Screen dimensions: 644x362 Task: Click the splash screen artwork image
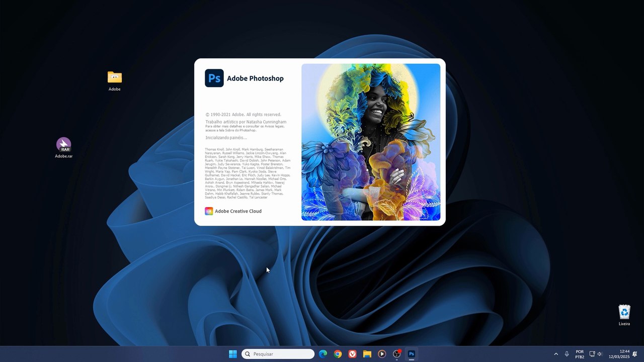[371, 142]
